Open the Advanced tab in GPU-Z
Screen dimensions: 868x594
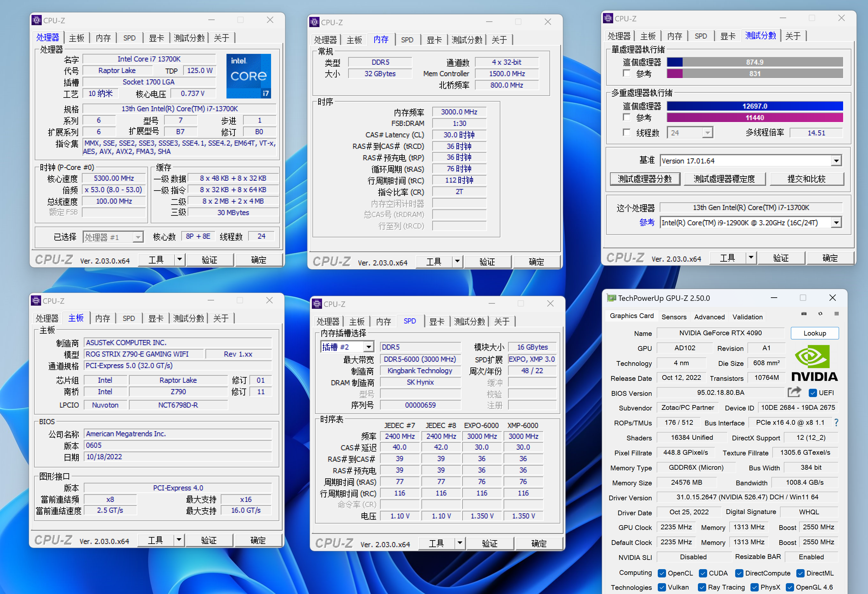709,317
